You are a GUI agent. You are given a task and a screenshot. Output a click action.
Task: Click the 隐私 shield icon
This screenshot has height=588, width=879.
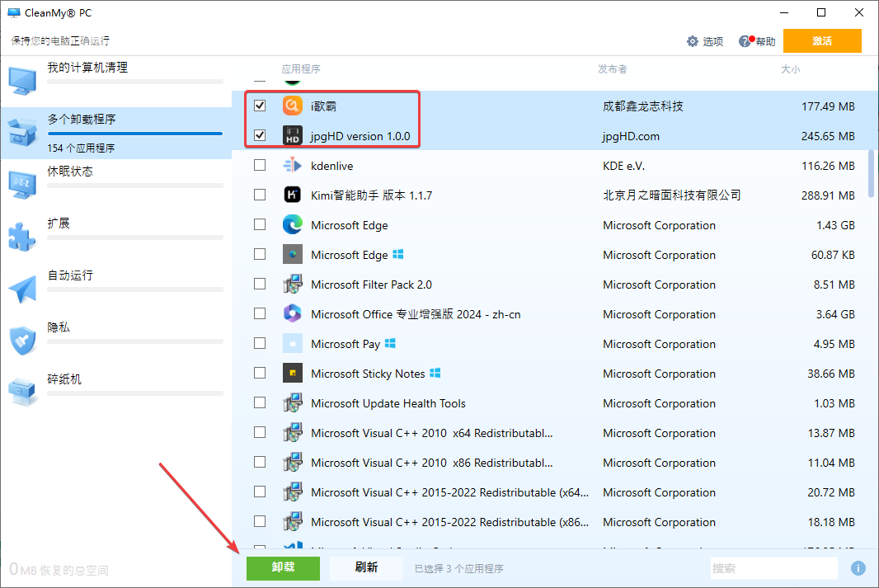(22, 341)
